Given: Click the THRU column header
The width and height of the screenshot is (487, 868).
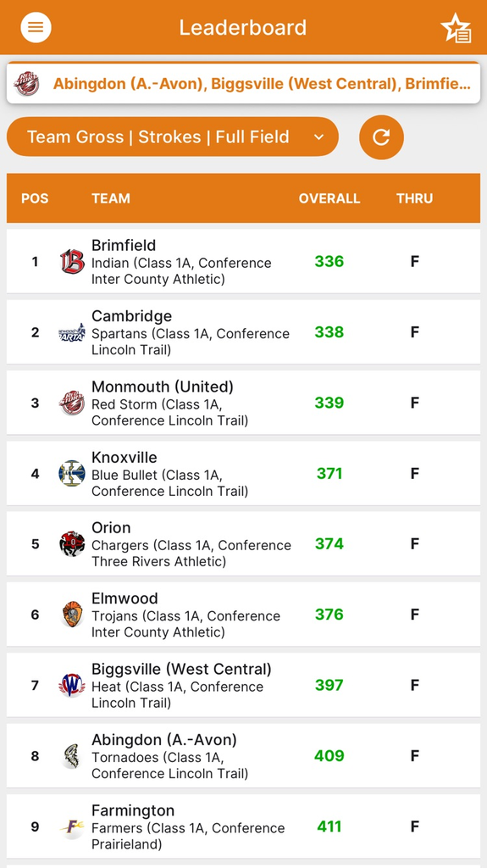Looking at the screenshot, I should tap(414, 198).
